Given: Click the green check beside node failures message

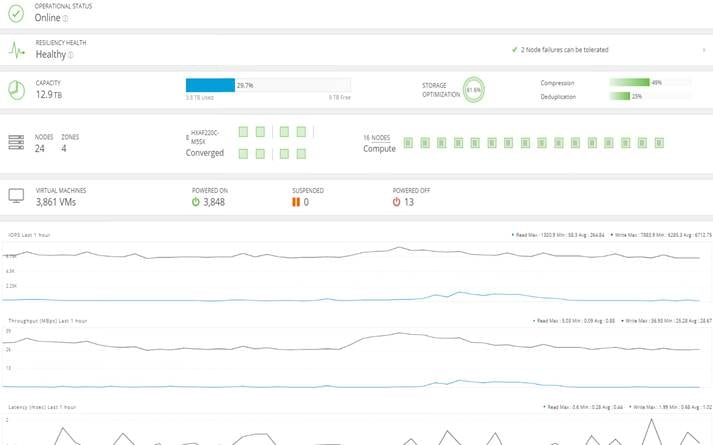Looking at the screenshot, I should (x=514, y=50).
